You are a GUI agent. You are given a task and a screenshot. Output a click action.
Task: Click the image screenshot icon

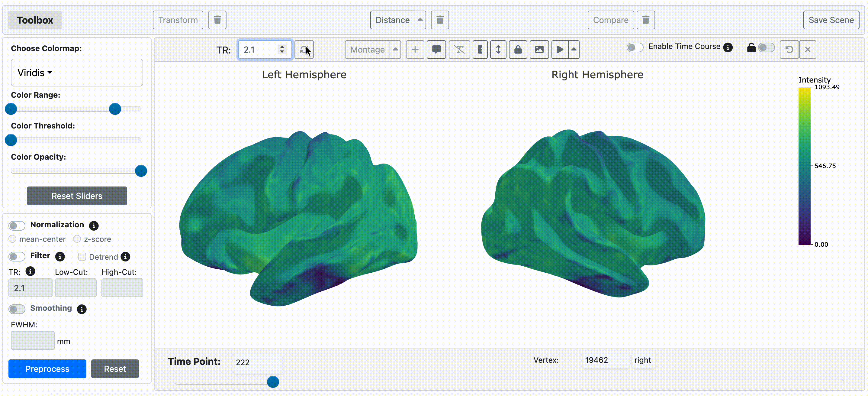coord(539,50)
